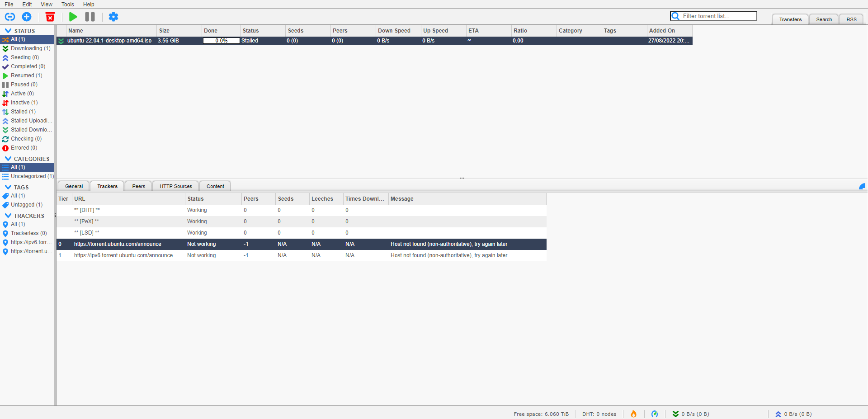Toggle alternative speed limits flame icon

pos(633,414)
